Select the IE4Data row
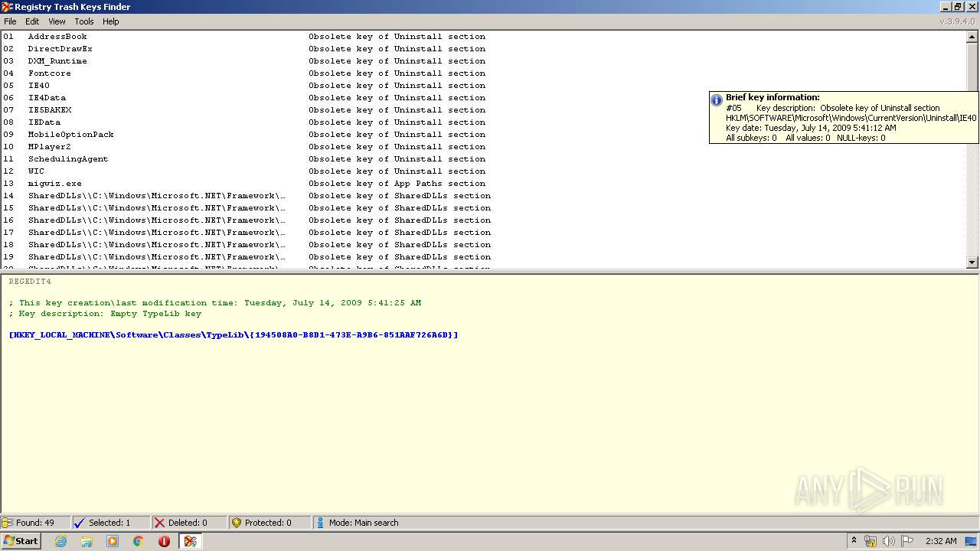The width and height of the screenshot is (980, 551). click(484, 98)
